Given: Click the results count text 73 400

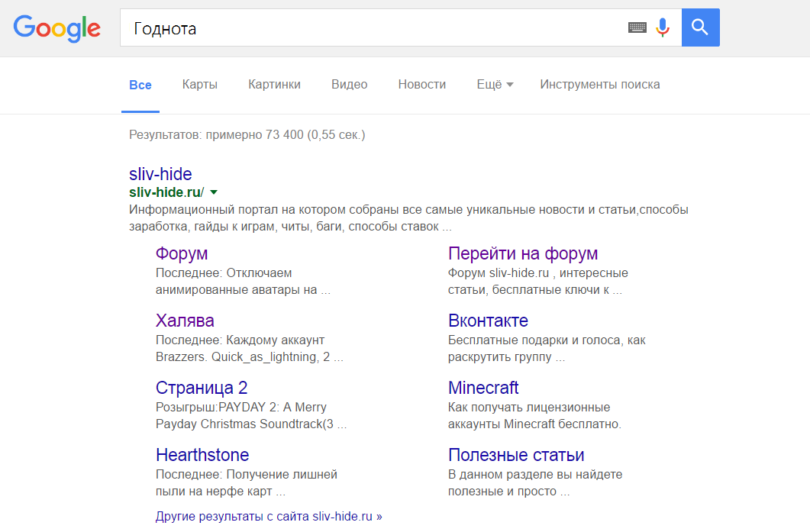Looking at the screenshot, I should pyautogui.click(x=285, y=135).
